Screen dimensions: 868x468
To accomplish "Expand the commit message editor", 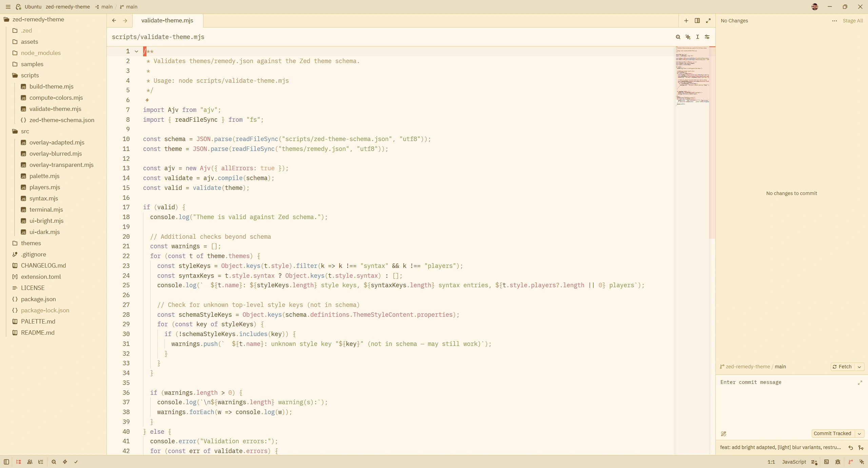I will point(860,383).
